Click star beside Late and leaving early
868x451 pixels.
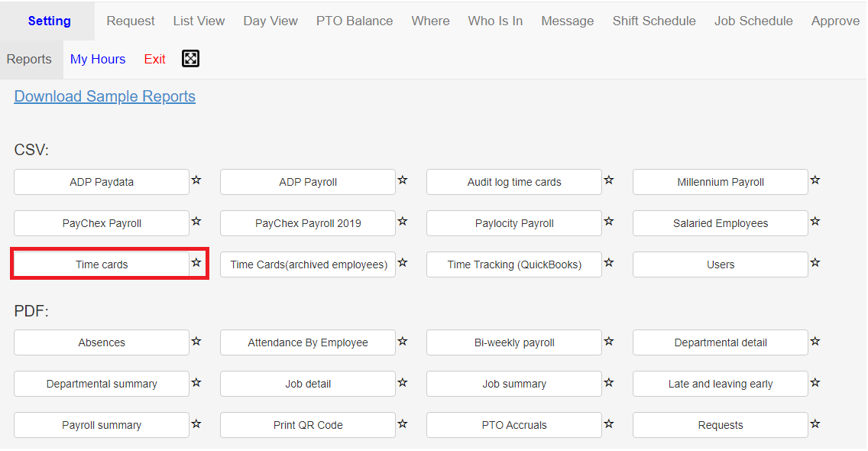(x=815, y=382)
